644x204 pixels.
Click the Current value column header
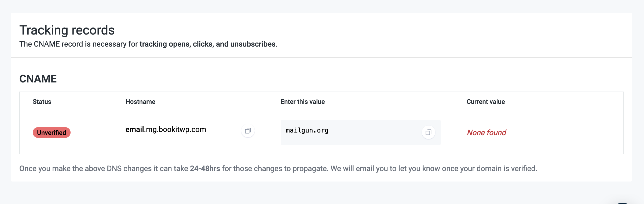click(x=485, y=102)
